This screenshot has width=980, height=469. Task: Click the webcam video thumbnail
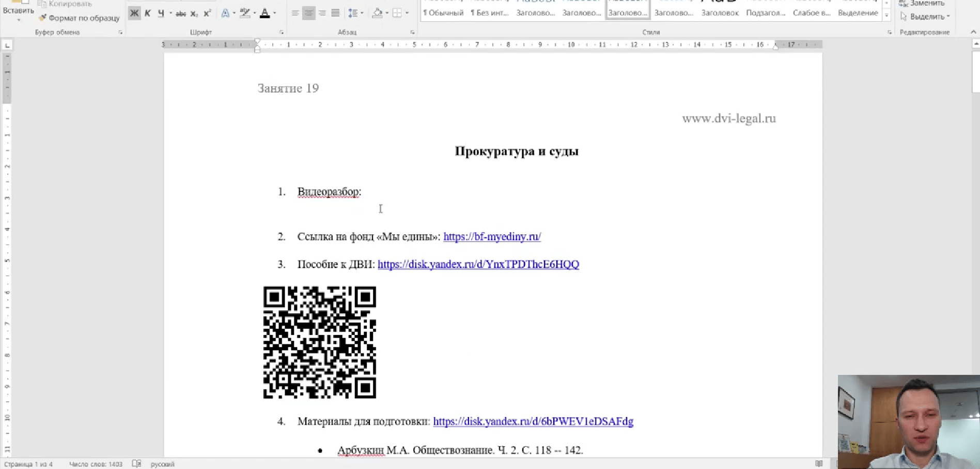[x=909, y=422]
